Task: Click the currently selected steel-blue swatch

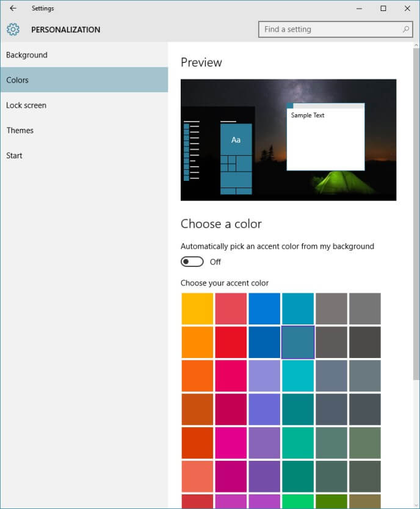Action: [x=298, y=342]
